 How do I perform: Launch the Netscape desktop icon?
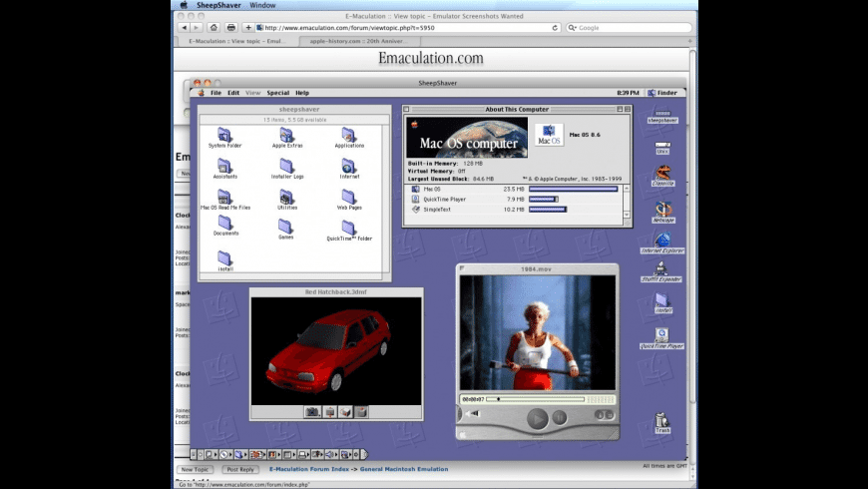[662, 211]
